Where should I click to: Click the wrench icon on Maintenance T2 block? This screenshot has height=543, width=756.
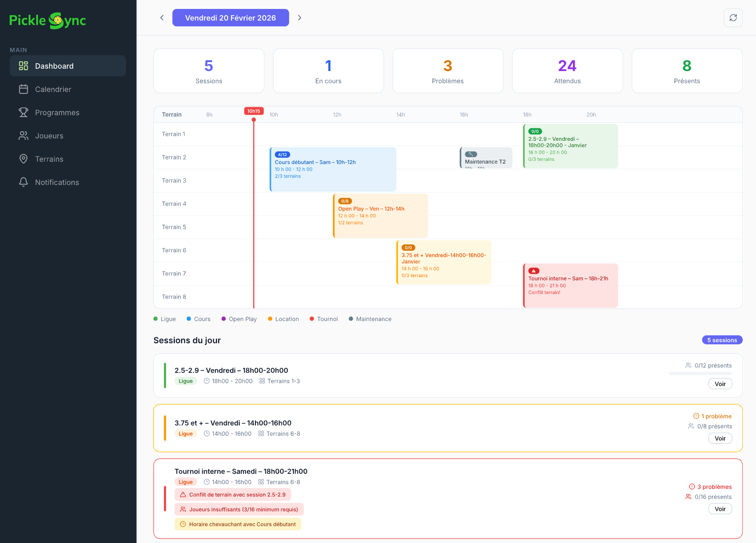pos(469,154)
